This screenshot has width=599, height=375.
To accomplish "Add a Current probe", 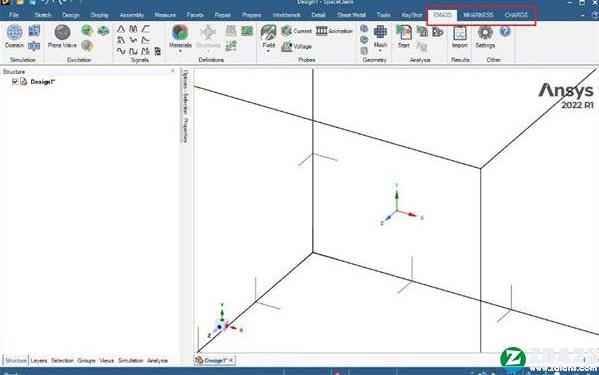I will click(296, 31).
